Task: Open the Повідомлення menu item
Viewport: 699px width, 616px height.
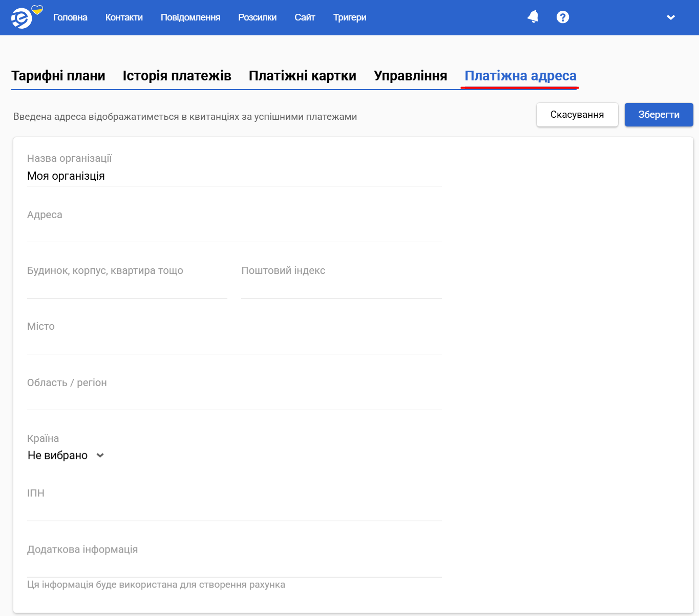Action: click(190, 17)
